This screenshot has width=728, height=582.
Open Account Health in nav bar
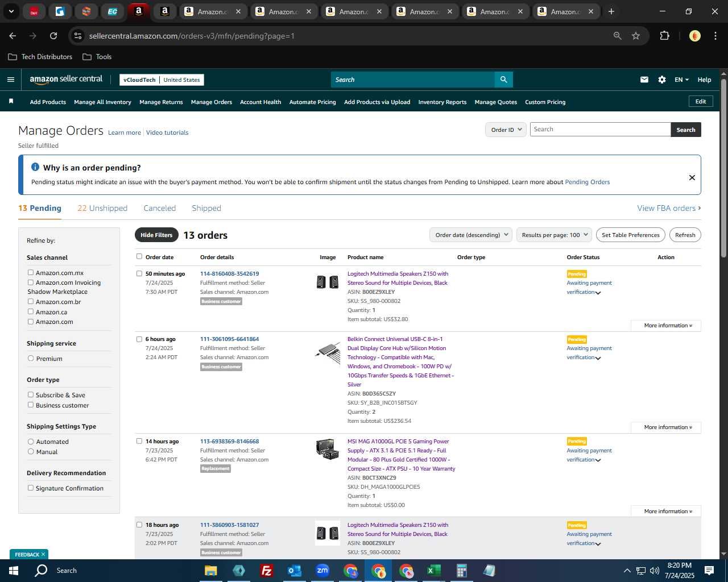[x=260, y=102]
